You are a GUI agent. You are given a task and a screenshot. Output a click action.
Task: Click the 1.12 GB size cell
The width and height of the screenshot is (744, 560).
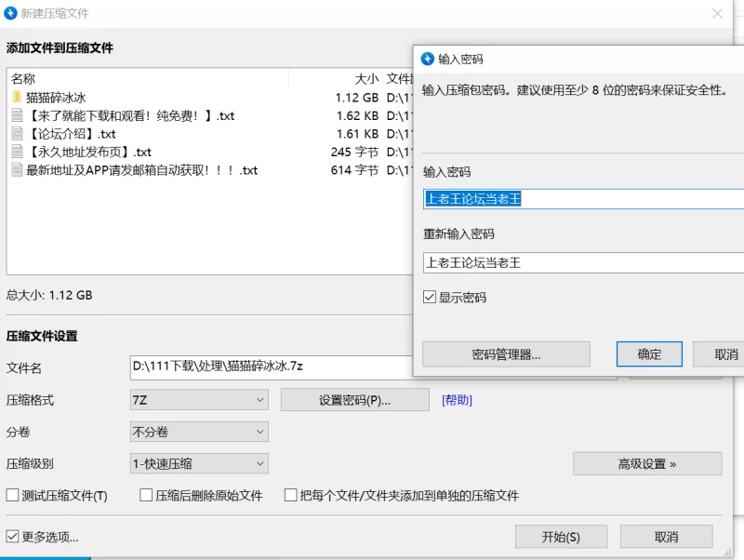point(357,98)
